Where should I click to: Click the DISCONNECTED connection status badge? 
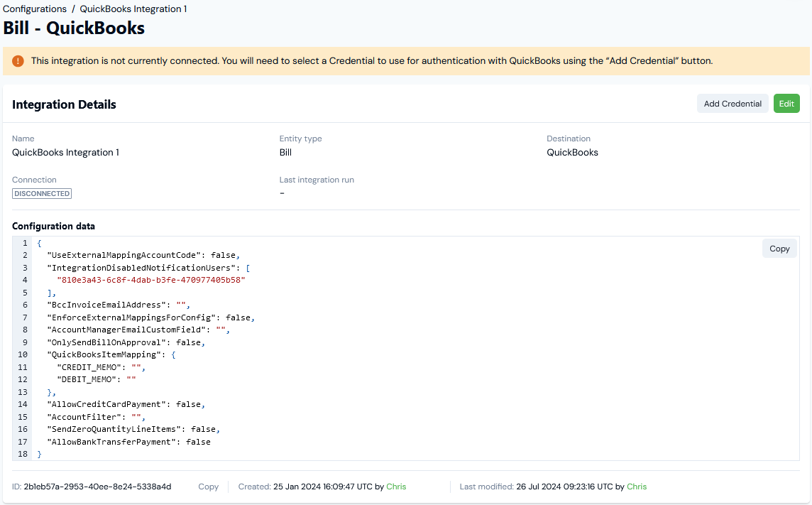pyautogui.click(x=41, y=192)
